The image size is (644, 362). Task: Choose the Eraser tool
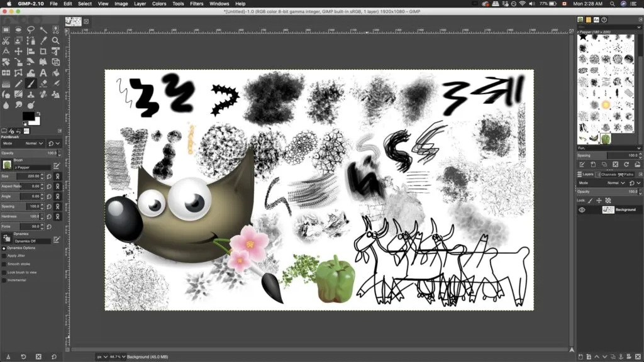pyautogui.click(x=43, y=83)
